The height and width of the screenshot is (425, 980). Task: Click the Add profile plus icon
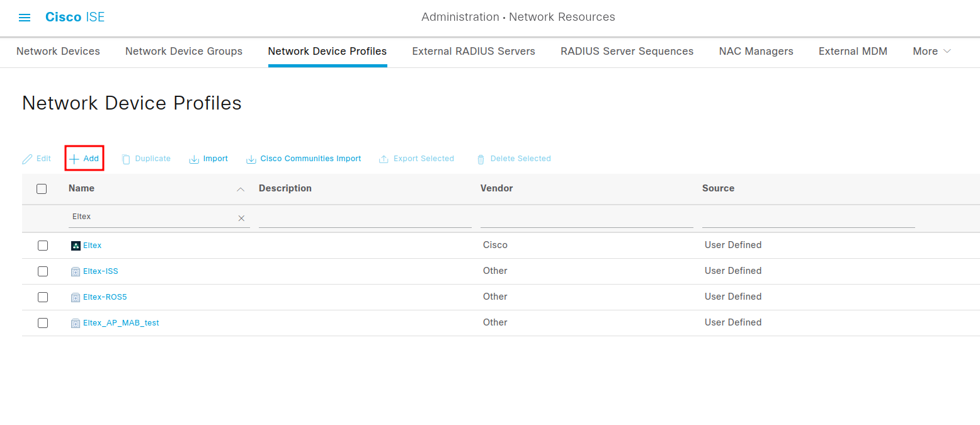[x=74, y=159]
